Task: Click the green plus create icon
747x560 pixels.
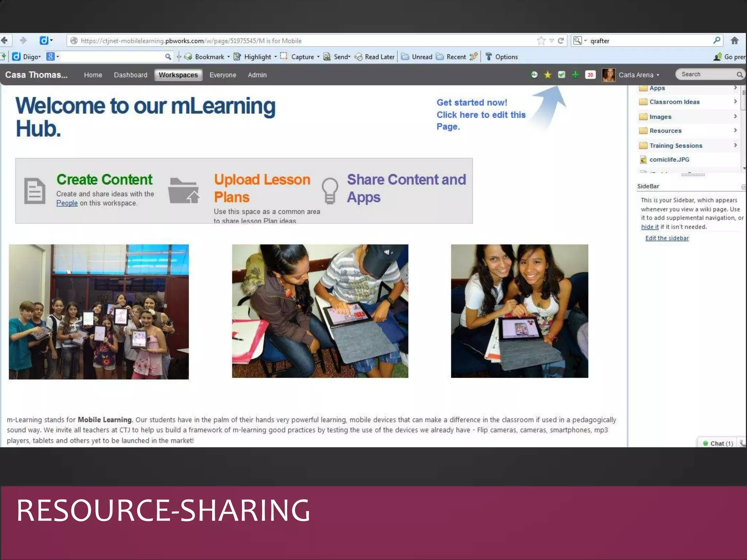Action: (575, 75)
